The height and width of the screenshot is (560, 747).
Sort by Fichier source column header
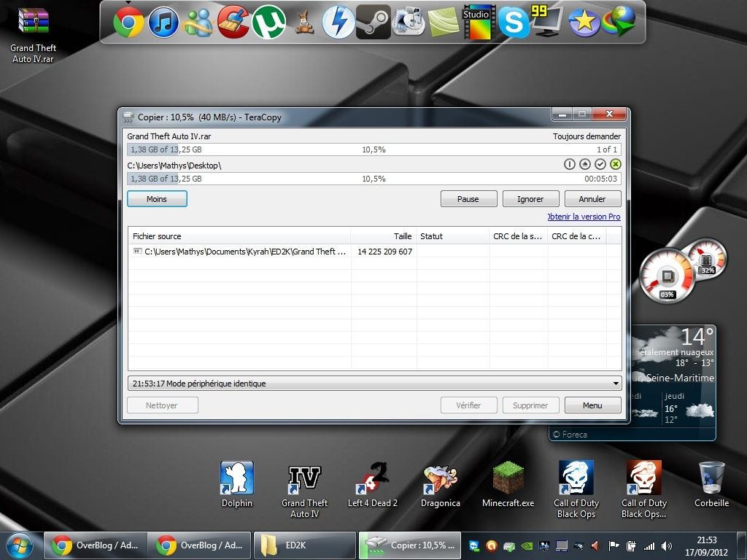click(239, 236)
